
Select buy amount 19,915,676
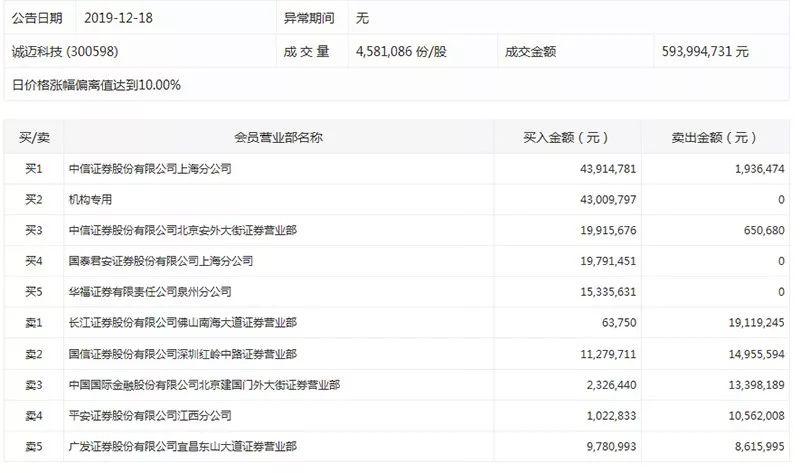click(x=608, y=231)
